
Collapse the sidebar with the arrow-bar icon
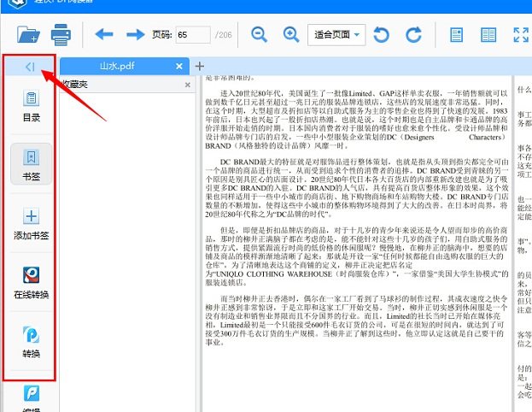click(x=30, y=67)
